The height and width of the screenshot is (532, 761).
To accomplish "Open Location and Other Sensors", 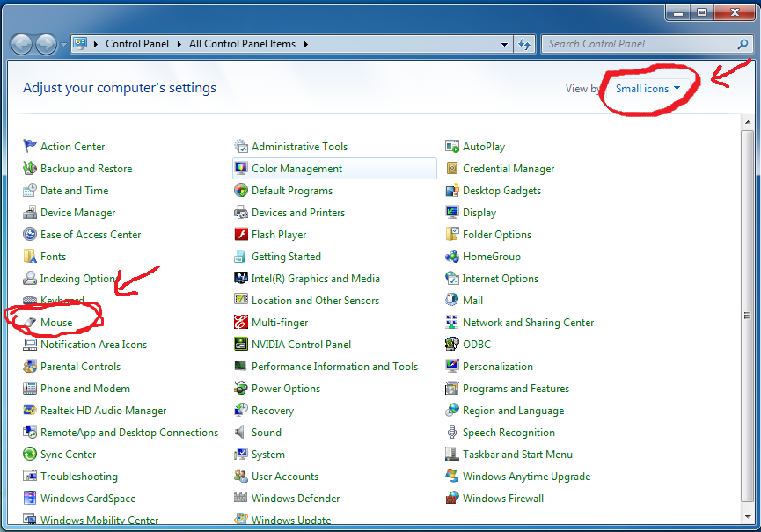I will [x=315, y=300].
